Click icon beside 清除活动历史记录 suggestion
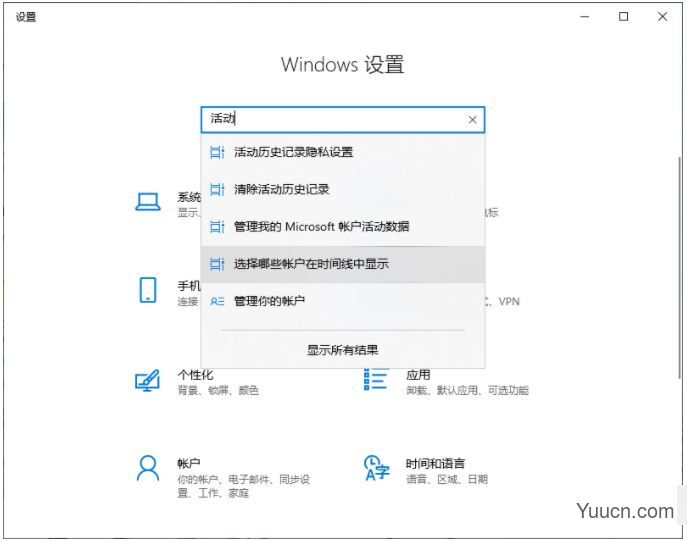 [x=217, y=189]
